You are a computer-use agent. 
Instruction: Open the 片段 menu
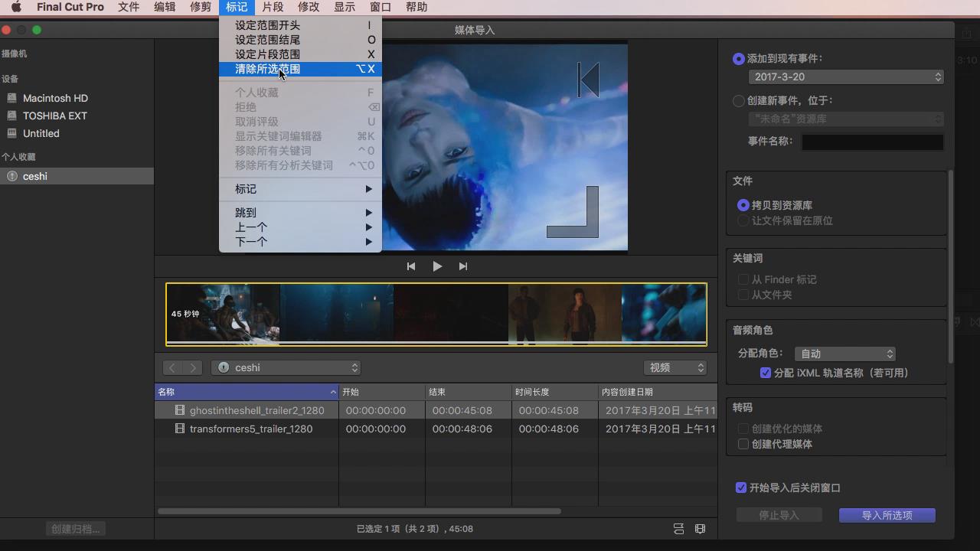pyautogui.click(x=273, y=7)
